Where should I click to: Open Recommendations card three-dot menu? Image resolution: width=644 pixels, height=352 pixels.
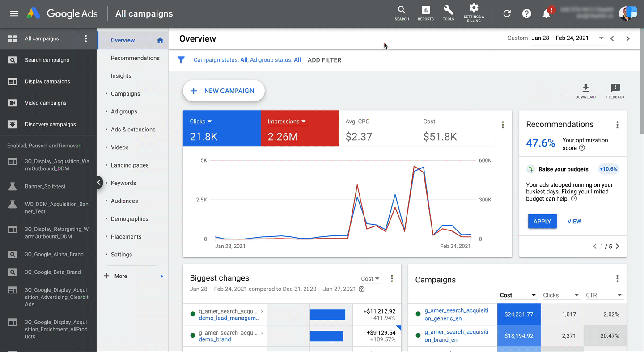tap(617, 125)
